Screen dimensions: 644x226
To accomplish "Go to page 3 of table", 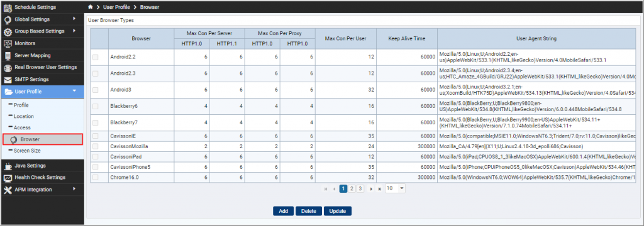I will pyautogui.click(x=360, y=189).
